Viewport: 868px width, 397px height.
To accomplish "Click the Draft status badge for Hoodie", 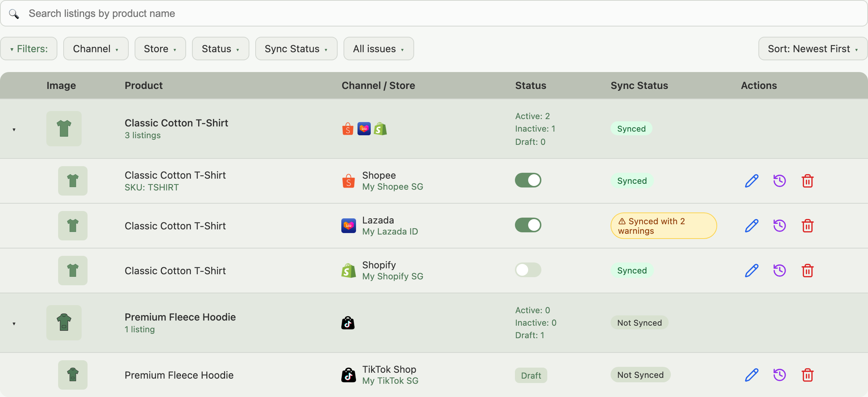I will pyautogui.click(x=531, y=375).
